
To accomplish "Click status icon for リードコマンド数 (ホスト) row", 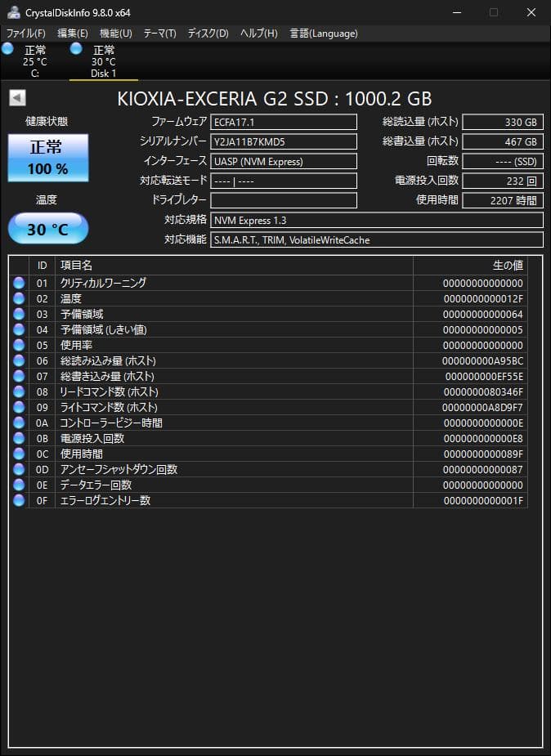I will pos(19,391).
